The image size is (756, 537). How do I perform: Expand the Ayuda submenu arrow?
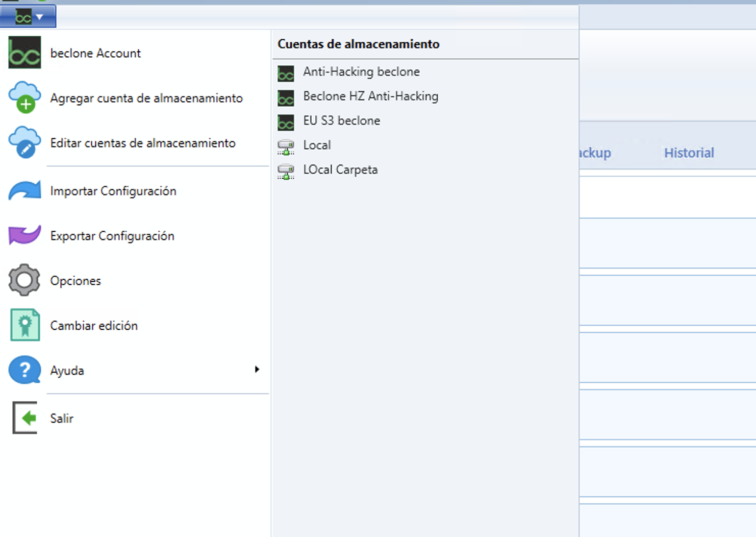pos(257,369)
